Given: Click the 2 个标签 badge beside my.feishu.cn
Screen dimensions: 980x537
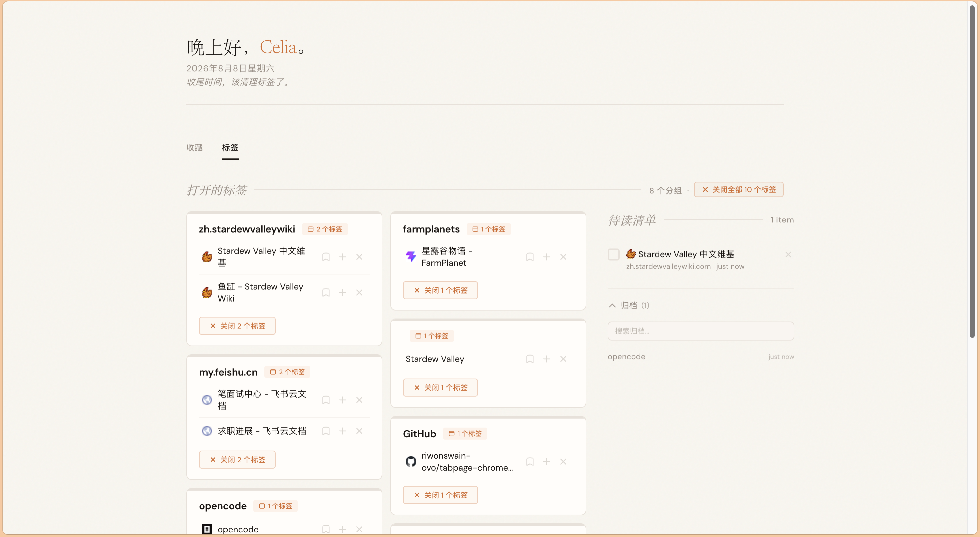Looking at the screenshot, I should click(287, 372).
